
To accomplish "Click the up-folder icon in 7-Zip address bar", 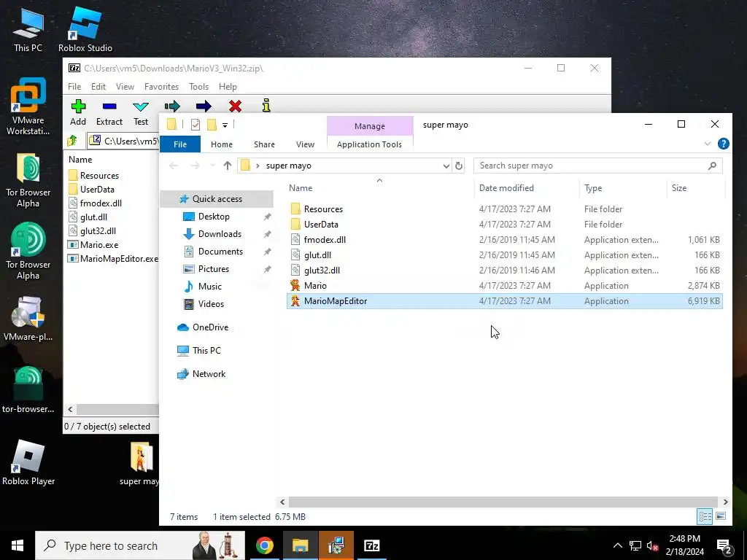I will pos(72,141).
